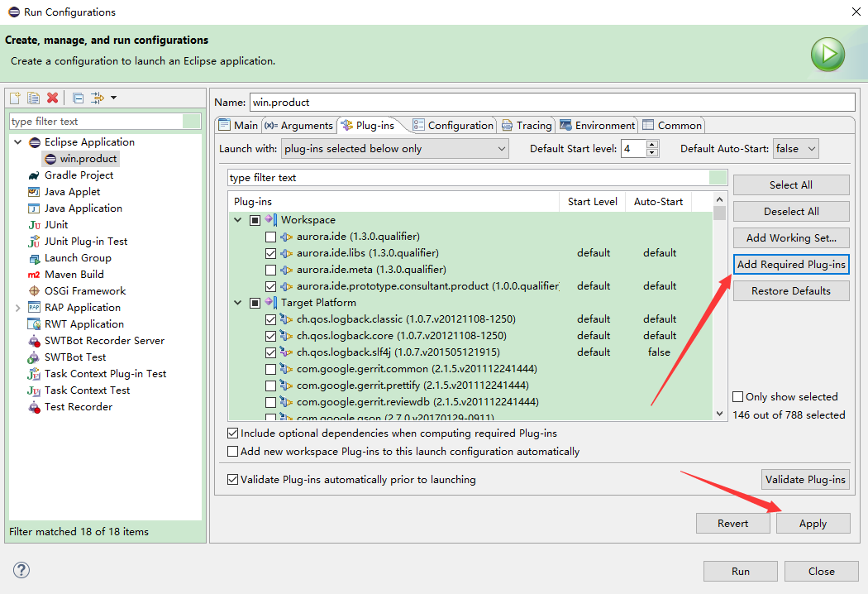Uncheck aurora.ide.libs plug-in
868x594 pixels.
[269, 252]
